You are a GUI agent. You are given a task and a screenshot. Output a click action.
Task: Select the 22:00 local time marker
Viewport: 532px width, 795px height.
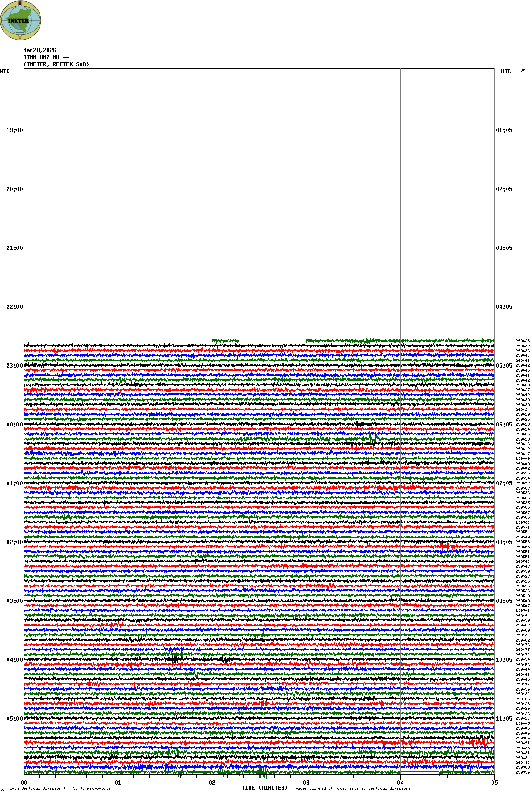click(x=14, y=307)
